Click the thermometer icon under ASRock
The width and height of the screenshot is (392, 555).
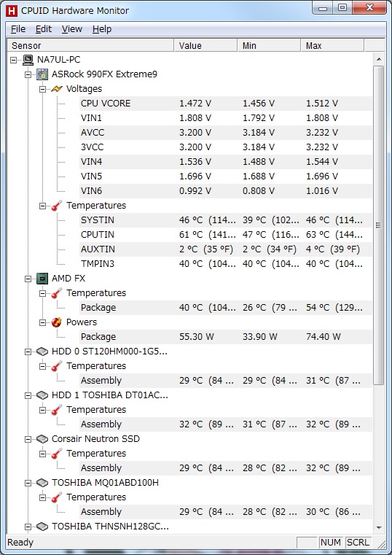57,206
